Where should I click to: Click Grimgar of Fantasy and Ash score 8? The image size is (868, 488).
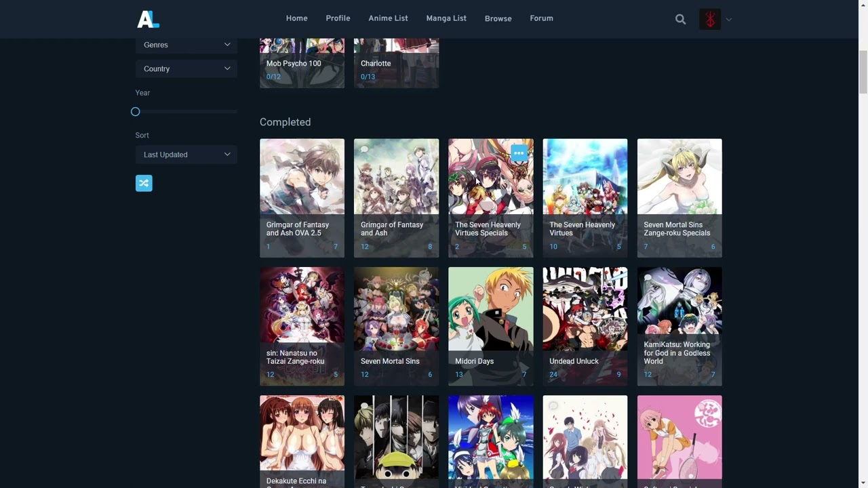(429, 247)
